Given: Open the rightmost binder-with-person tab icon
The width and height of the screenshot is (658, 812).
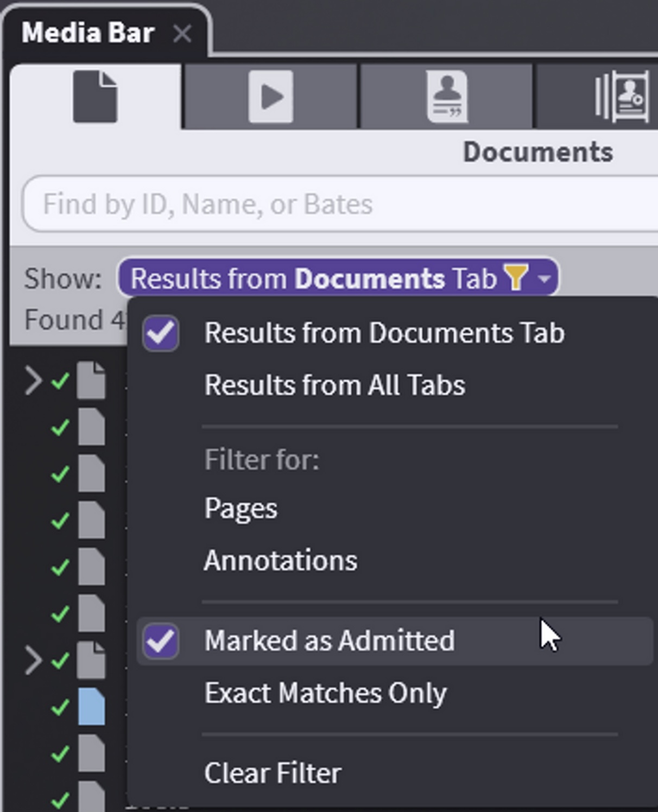Looking at the screenshot, I should (x=621, y=97).
